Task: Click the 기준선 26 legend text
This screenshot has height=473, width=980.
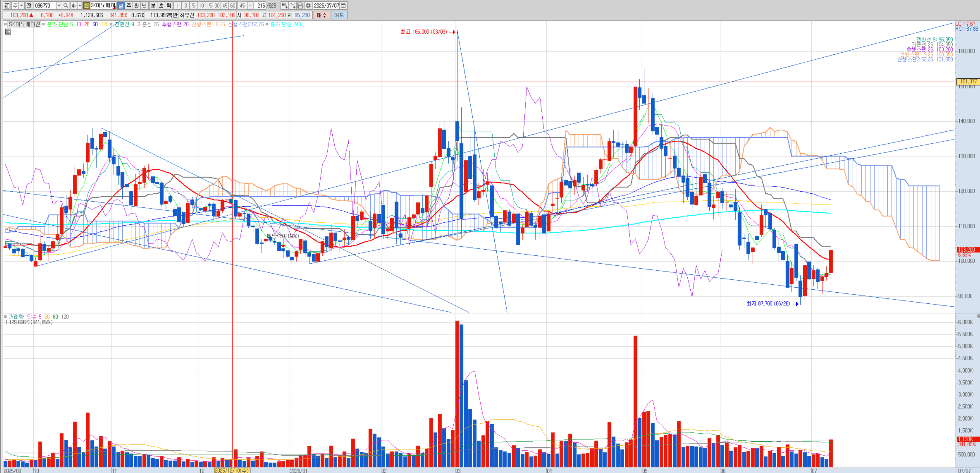Action: (148, 24)
